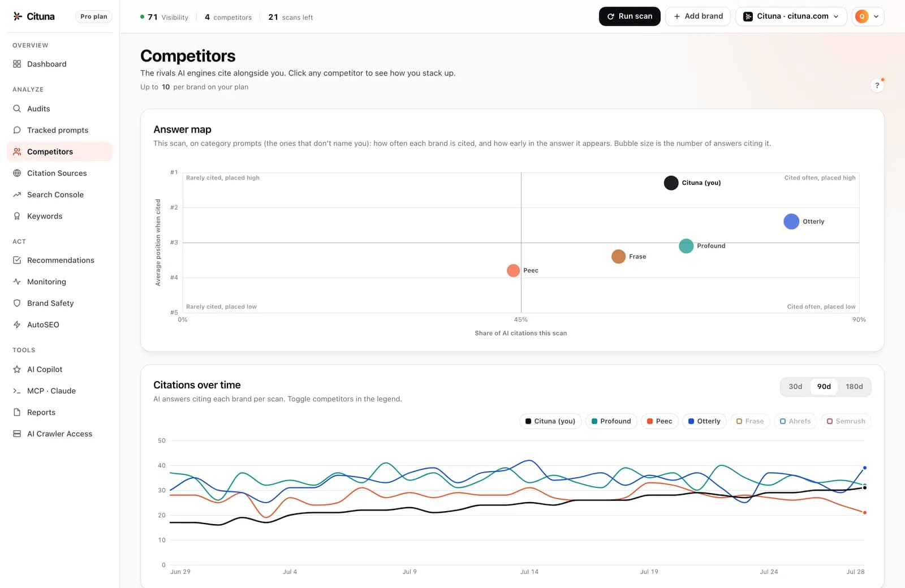Viewport: 905px width, 588px height.
Task: Click the 4 competitors stat
Action: pos(228,17)
